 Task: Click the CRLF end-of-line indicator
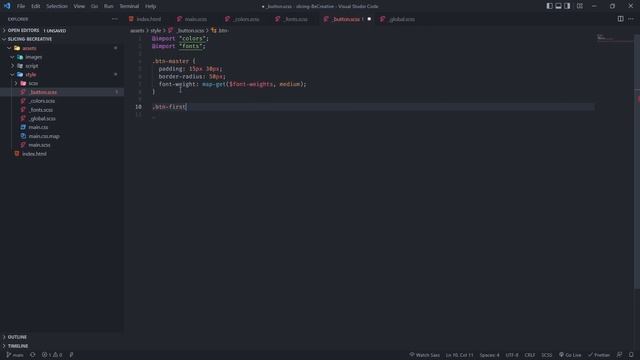click(530, 355)
